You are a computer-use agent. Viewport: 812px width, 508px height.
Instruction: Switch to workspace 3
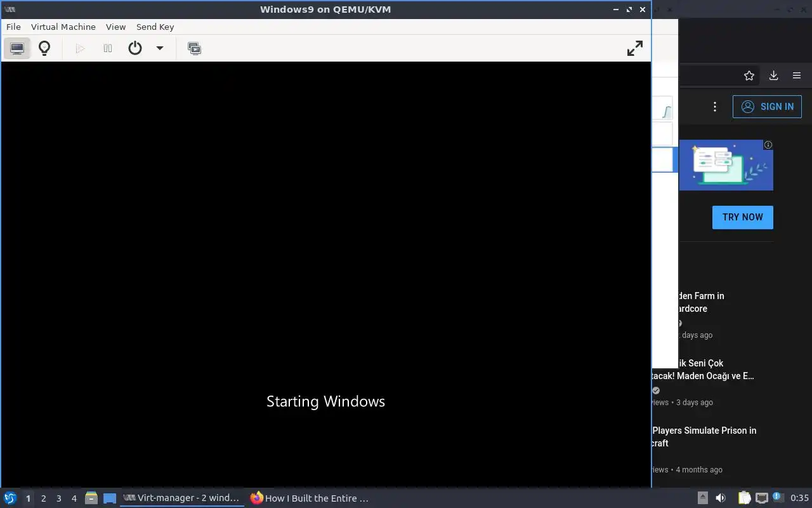tap(59, 498)
